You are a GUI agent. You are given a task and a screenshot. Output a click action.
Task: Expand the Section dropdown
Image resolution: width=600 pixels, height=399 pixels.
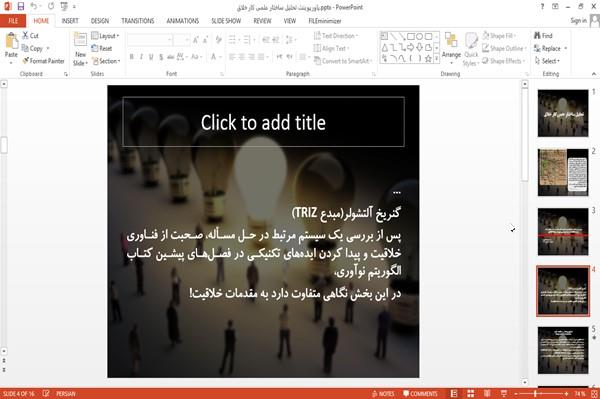click(106, 61)
